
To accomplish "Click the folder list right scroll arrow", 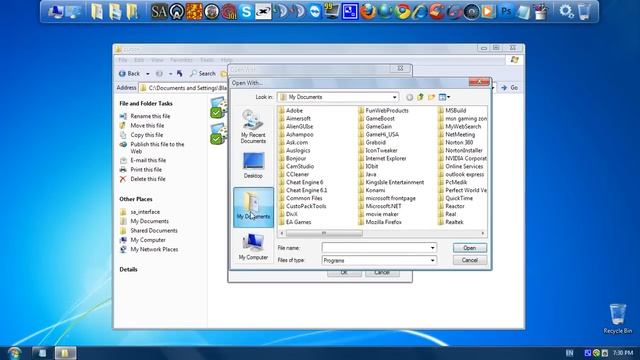I will click(483, 233).
